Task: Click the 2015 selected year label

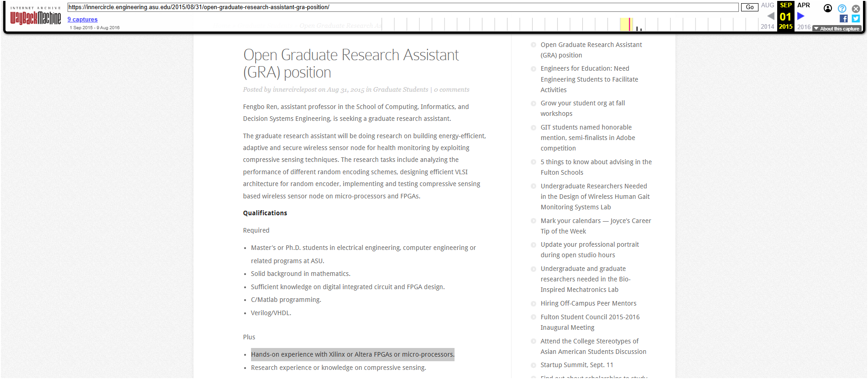Action: 786,27
